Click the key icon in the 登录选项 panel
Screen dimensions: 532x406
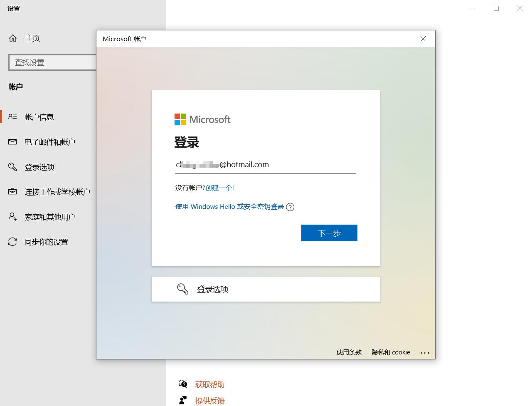[x=183, y=289]
